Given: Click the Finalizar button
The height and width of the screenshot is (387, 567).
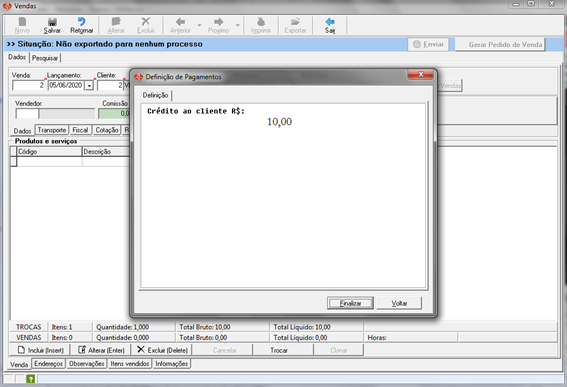Looking at the screenshot, I should 350,303.
